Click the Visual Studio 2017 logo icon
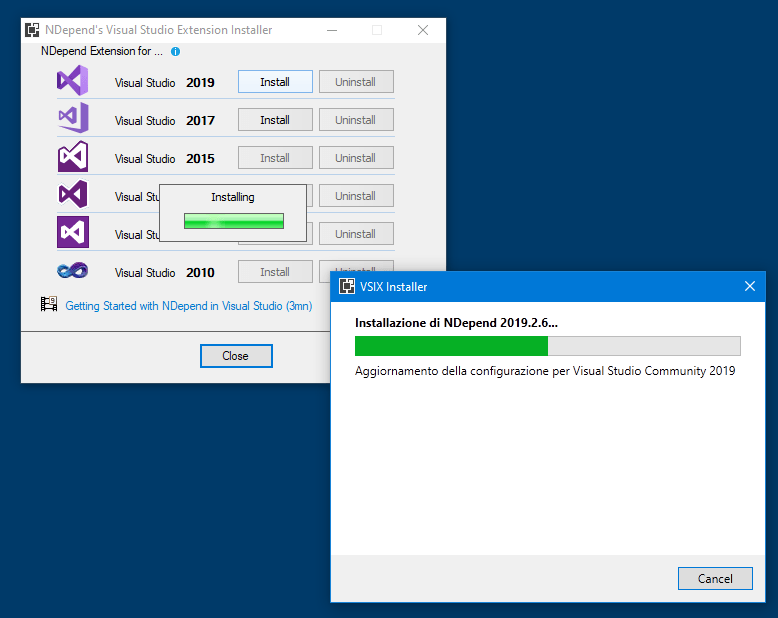Screen dimensions: 778x618 coord(73,118)
